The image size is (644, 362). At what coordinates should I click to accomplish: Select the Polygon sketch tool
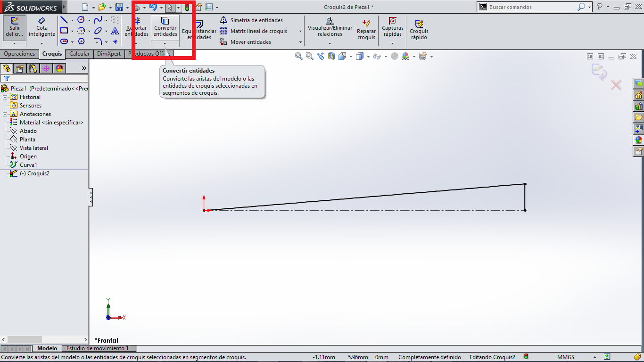(x=81, y=41)
